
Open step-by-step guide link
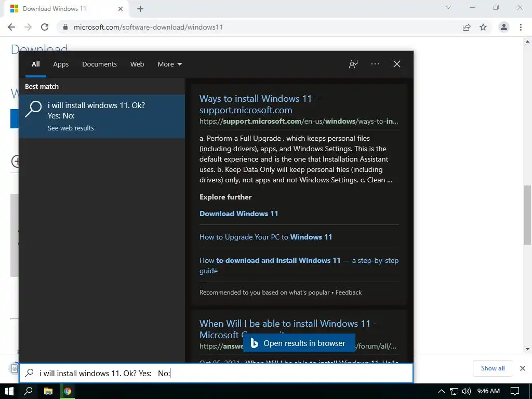click(299, 265)
